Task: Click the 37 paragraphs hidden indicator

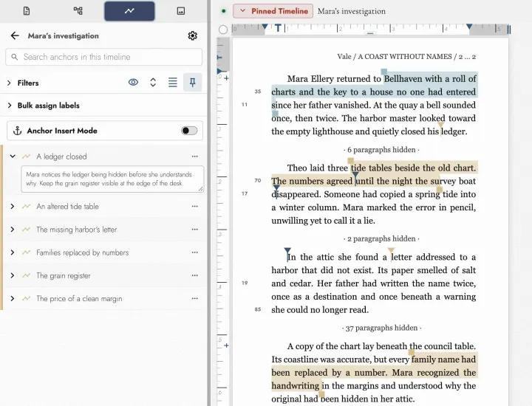Action: coord(381,328)
